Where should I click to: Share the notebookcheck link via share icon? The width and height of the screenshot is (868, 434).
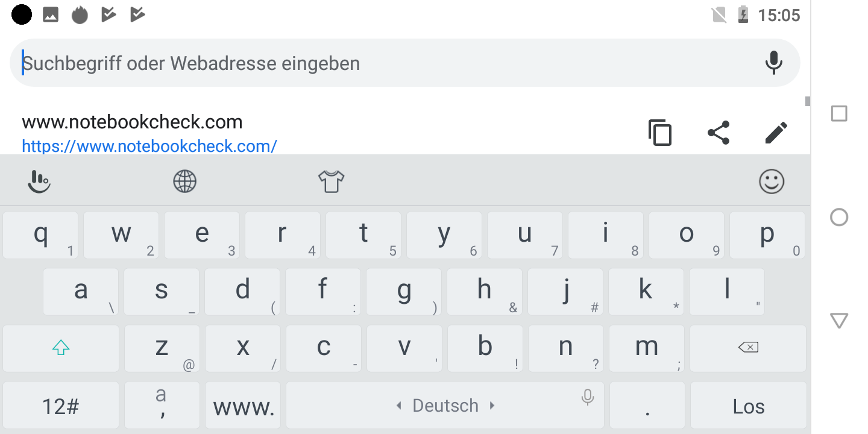coord(718,133)
